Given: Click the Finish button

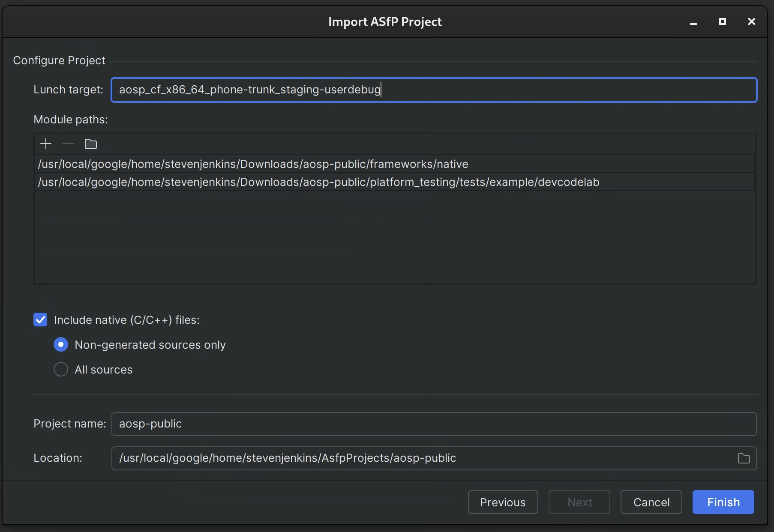Looking at the screenshot, I should [723, 502].
